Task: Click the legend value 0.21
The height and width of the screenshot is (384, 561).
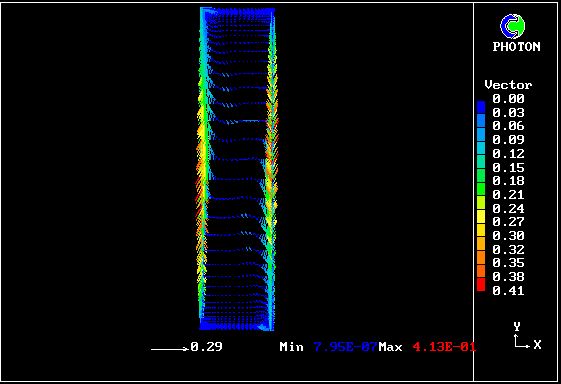Action: [508, 195]
